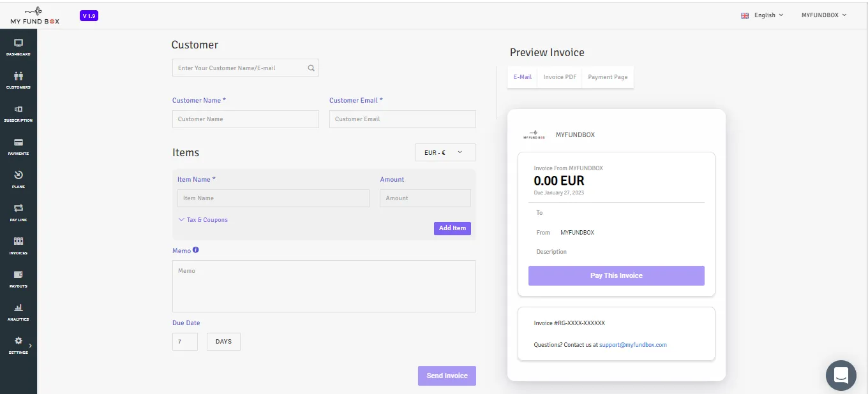Viewport: 868px width, 394px height.
Task: Open the Plans sidebar icon
Action: point(19,175)
